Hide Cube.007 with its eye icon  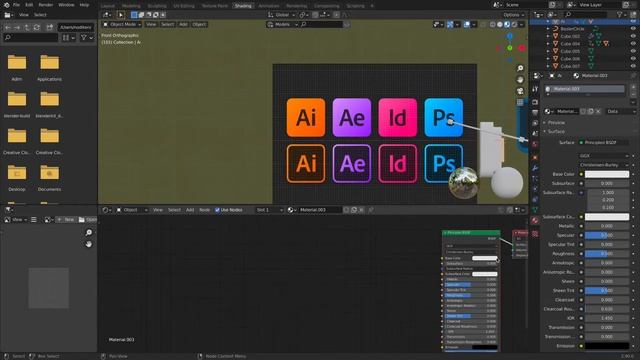(x=633, y=66)
